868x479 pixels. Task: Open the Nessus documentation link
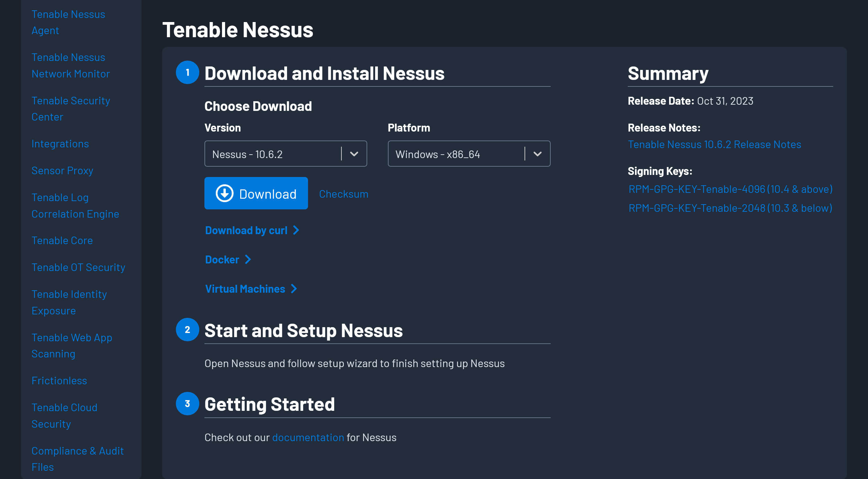click(308, 437)
